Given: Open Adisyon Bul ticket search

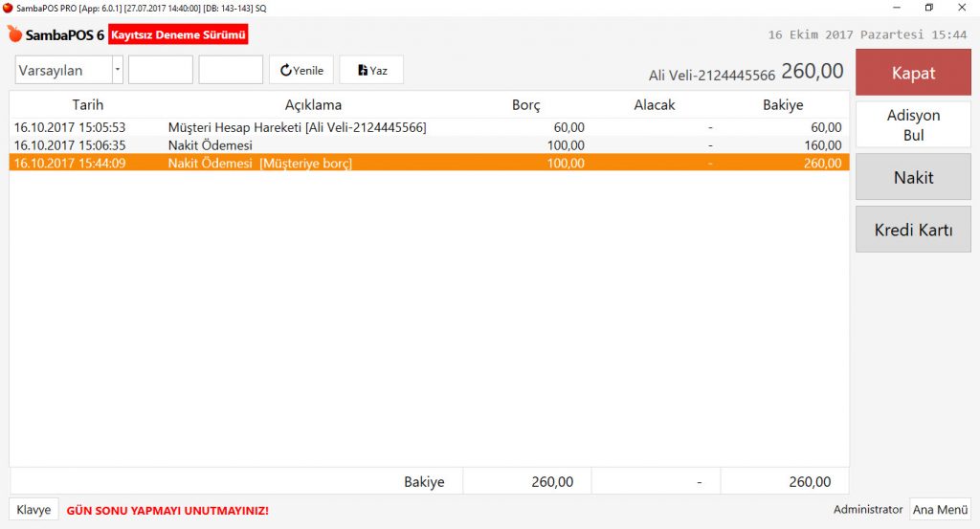Looking at the screenshot, I should click(912, 125).
